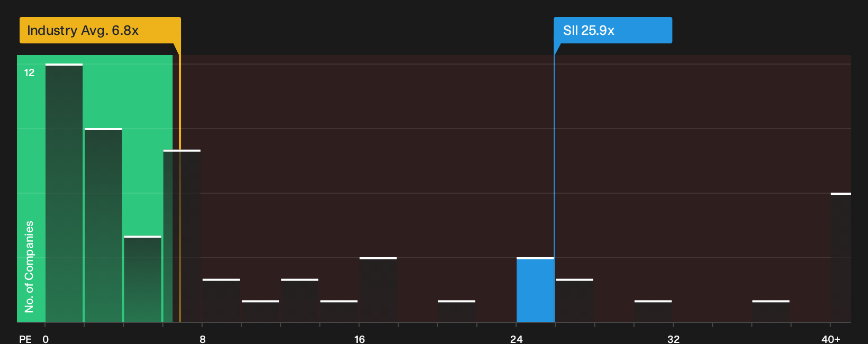This screenshot has height=344, width=868.
Task: Click the No. of Companies axis title
Action: pyautogui.click(x=29, y=267)
